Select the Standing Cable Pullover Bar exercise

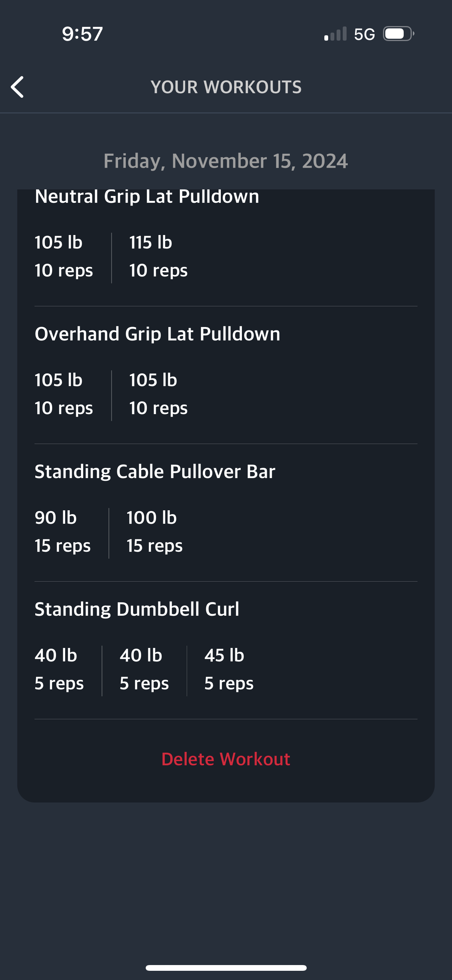[155, 472]
